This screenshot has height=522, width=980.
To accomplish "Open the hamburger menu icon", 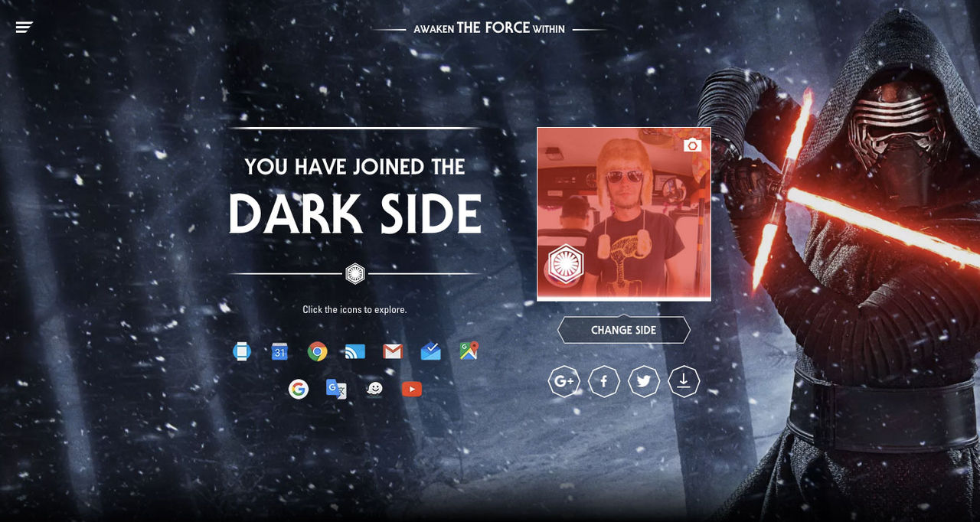I will point(24,28).
